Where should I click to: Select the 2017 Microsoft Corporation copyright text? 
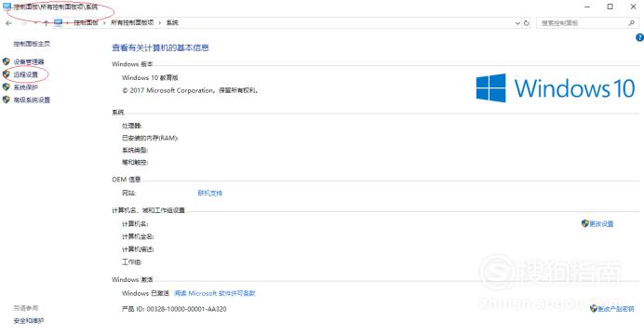coord(190,90)
